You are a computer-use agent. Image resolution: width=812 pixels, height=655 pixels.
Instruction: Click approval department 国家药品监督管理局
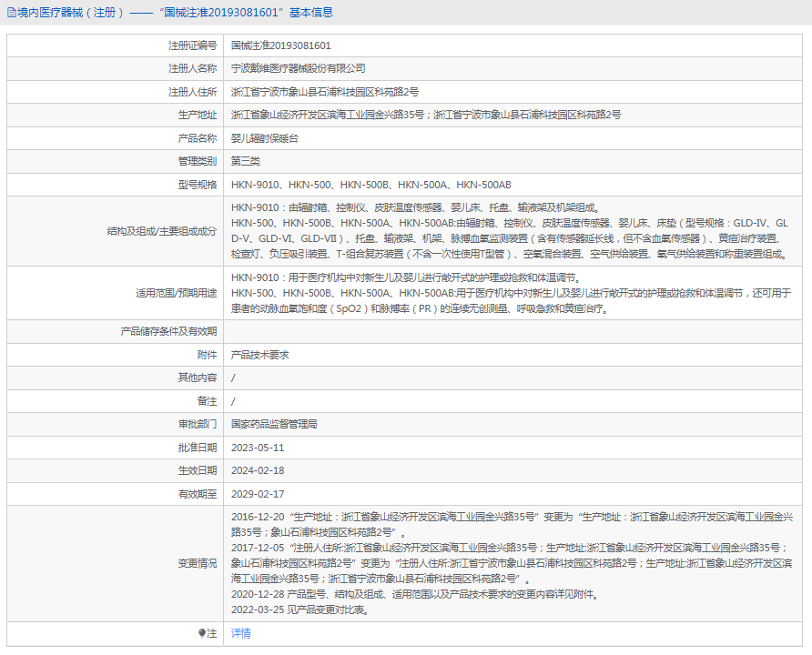coord(274,424)
